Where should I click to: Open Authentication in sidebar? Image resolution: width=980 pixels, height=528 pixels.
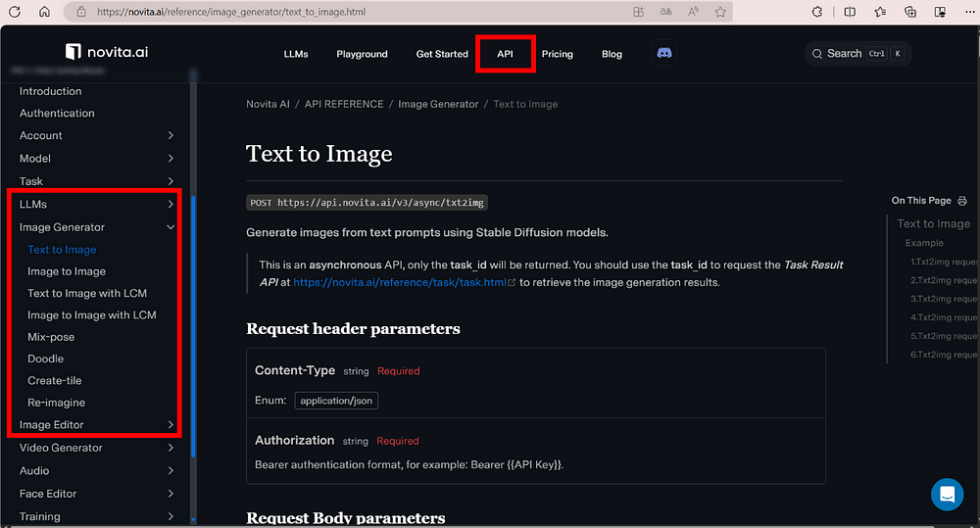(57, 113)
